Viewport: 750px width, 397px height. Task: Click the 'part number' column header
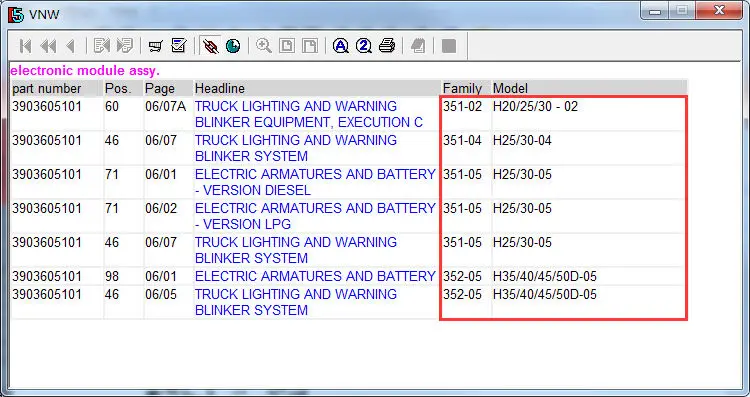pos(46,88)
